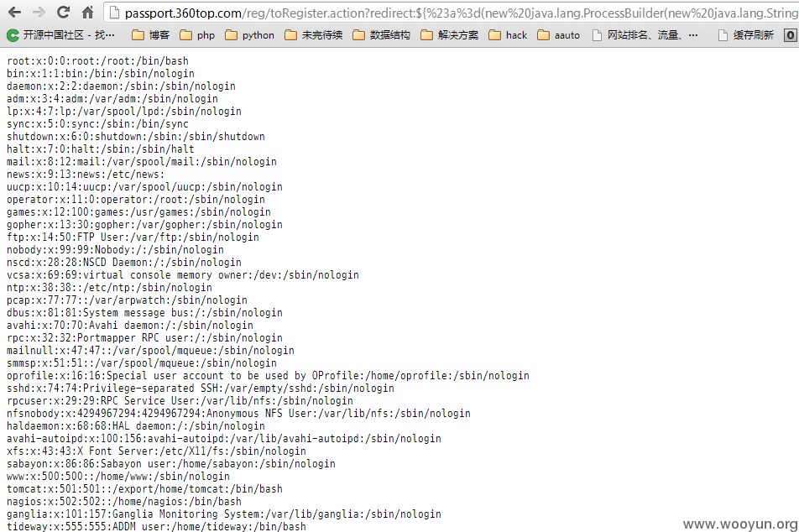Click the nagios:x:502:502 line
The width and height of the screenshot is (799, 532).
click(x=124, y=502)
